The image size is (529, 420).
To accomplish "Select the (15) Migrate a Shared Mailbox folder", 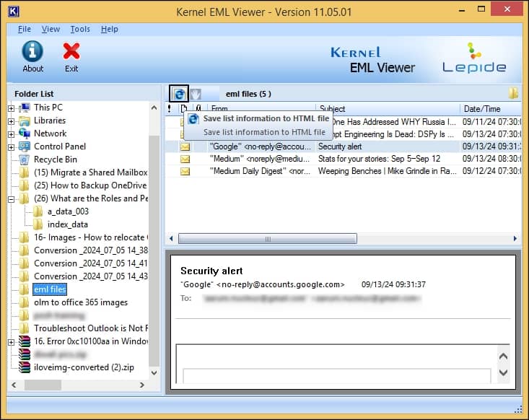I will click(90, 172).
